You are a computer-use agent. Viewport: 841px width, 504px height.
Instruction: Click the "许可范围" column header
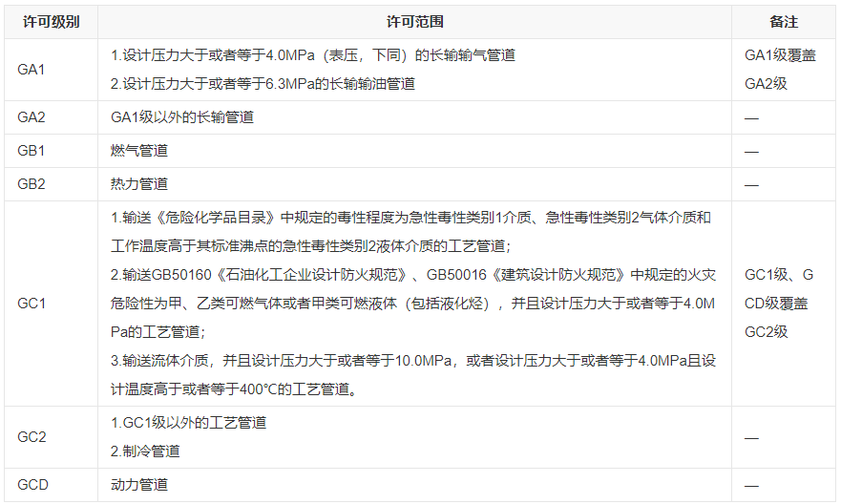(x=414, y=22)
